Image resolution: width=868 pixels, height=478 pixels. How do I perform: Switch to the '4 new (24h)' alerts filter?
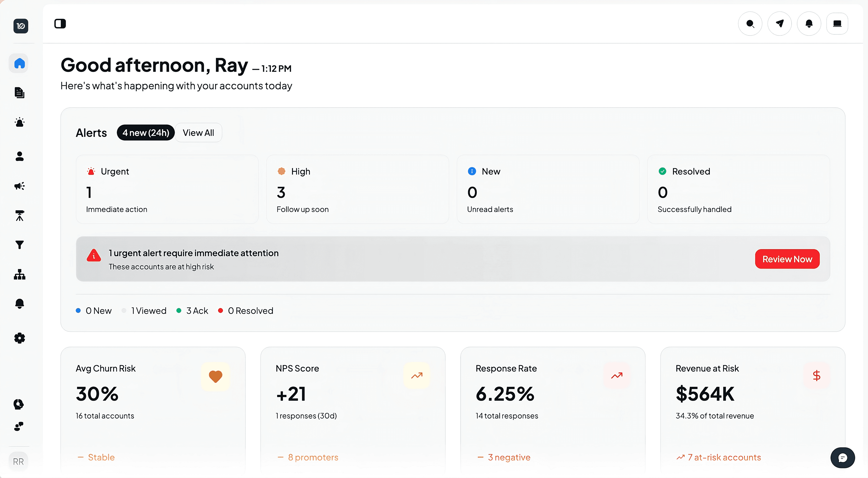146,133
